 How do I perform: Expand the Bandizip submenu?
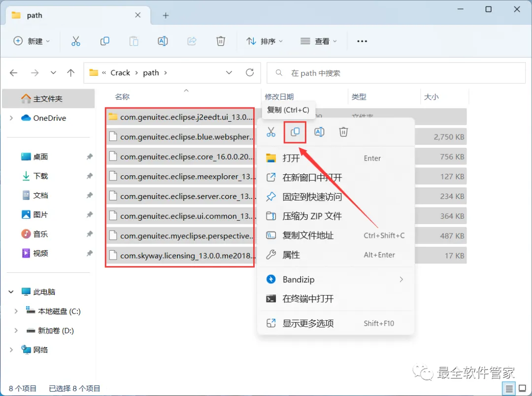401,280
